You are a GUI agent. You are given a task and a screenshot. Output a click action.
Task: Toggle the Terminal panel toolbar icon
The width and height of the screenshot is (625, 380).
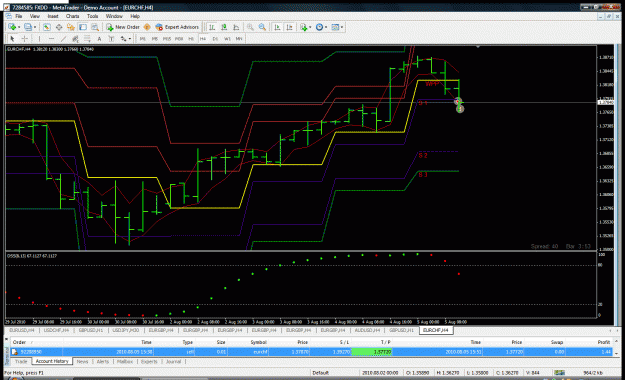(83, 27)
